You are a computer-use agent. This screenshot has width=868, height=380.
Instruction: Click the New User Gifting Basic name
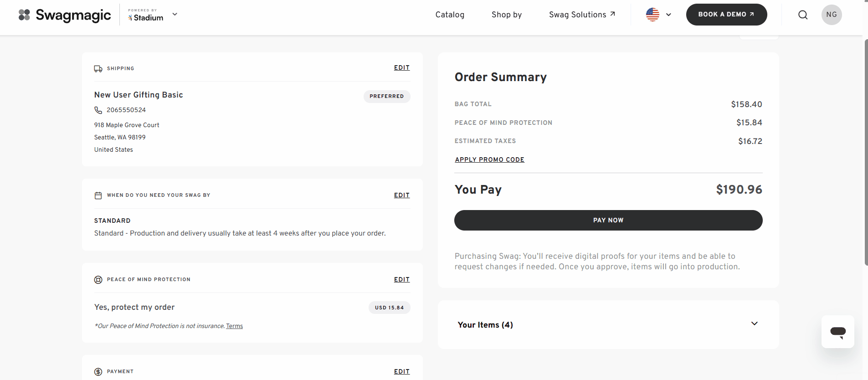pyautogui.click(x=139, y=95)
